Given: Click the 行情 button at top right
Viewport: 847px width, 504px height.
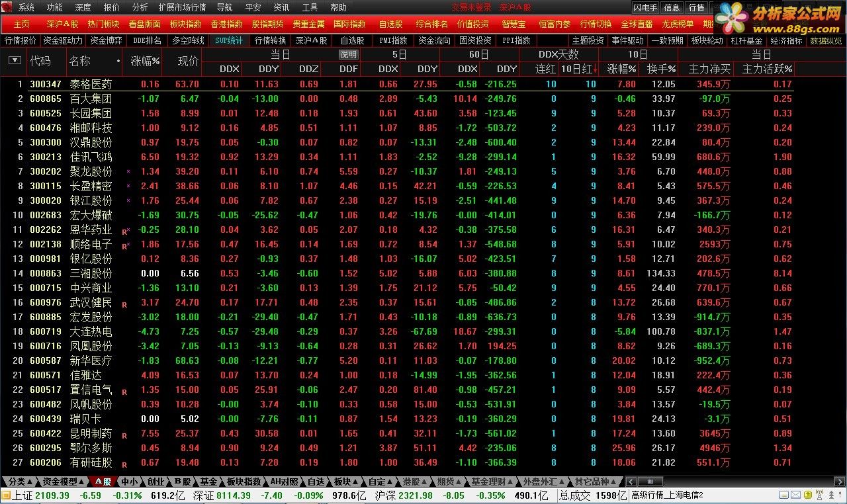Looking at the screenshot, I should click(696, 8).
